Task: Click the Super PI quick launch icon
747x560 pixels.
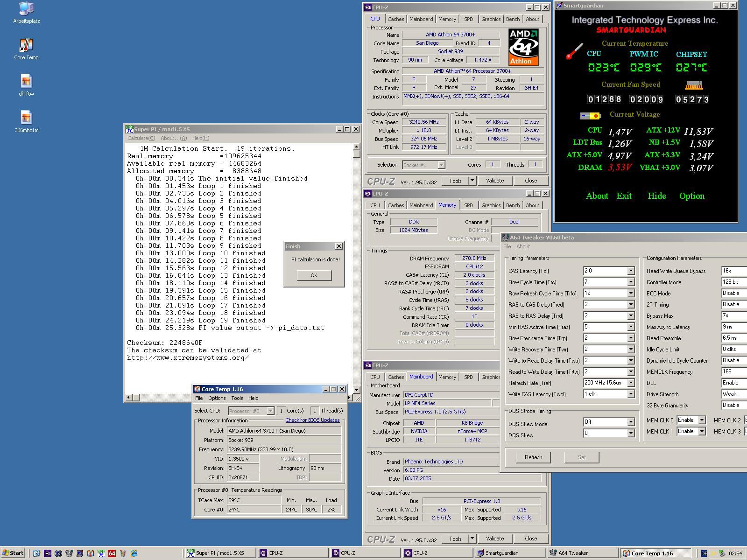Action: point(101,553)
